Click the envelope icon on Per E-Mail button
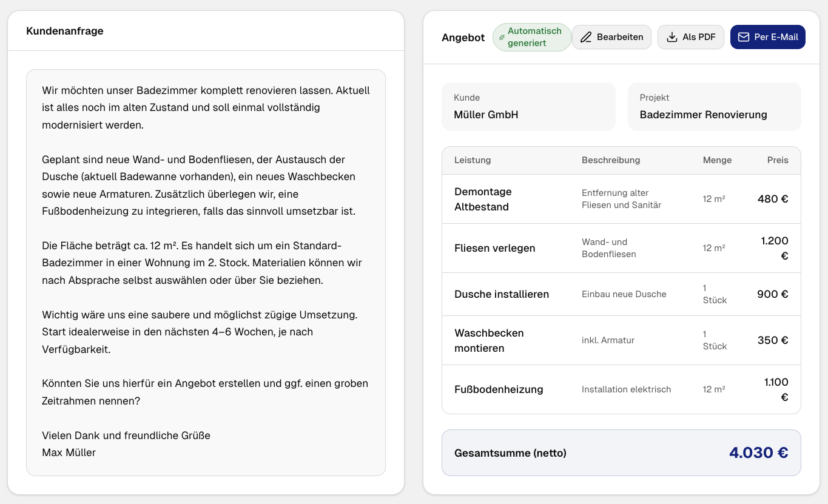The image size is (828, 504). [742, 37]
